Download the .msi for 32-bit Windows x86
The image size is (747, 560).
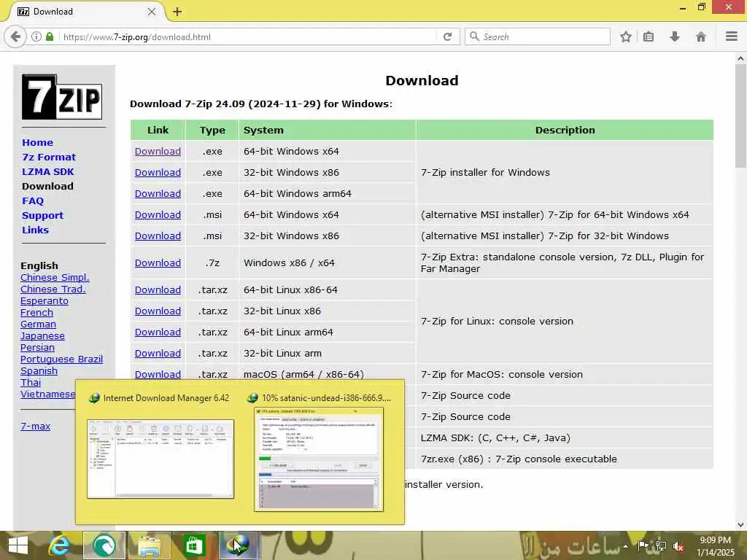click(x=158, y=236)
